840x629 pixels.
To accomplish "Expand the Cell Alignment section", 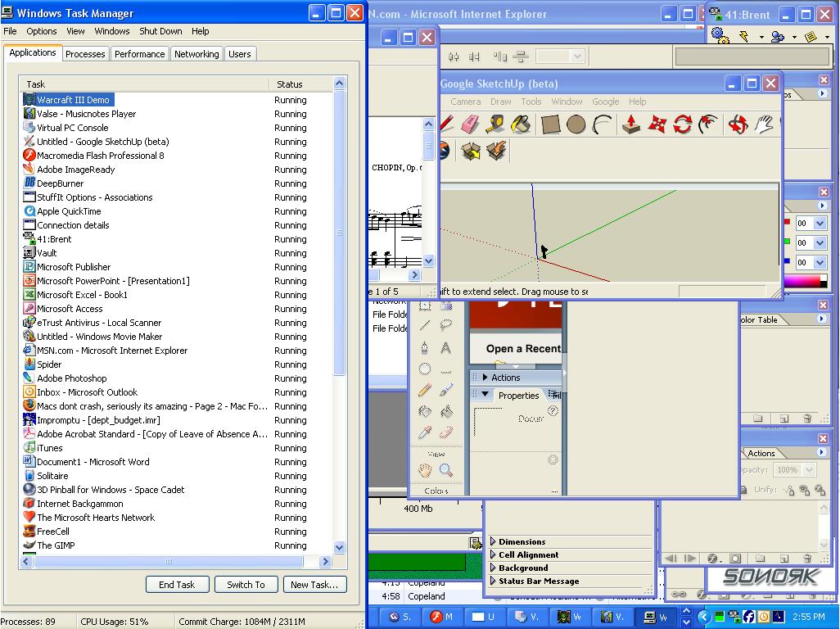I will point(494,554).
